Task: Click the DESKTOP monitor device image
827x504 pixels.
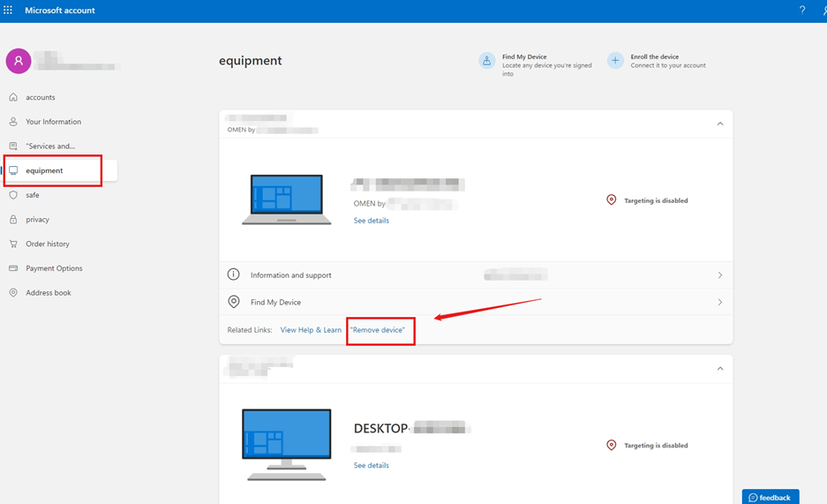Action: 286,445
